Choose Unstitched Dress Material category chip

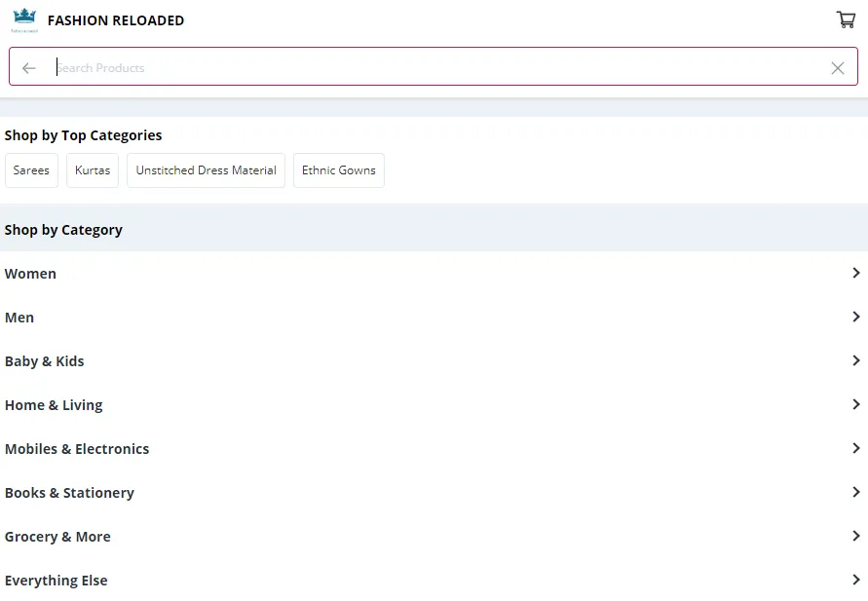click(206, 170)
